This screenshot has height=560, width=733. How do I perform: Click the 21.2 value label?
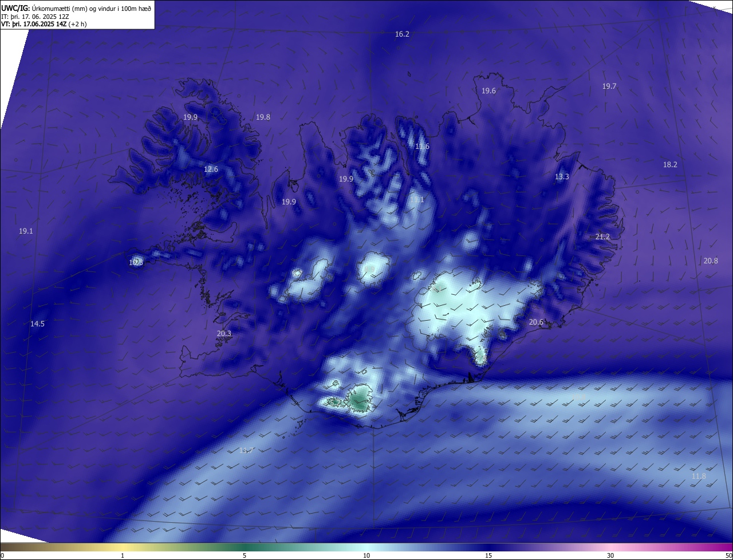tap(602, 237)
